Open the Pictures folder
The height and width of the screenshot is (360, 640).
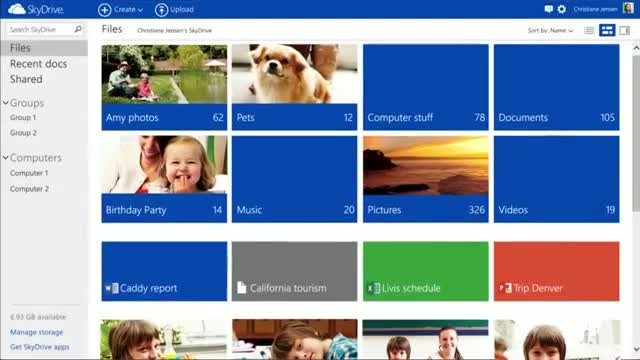[x=426, y=179]
